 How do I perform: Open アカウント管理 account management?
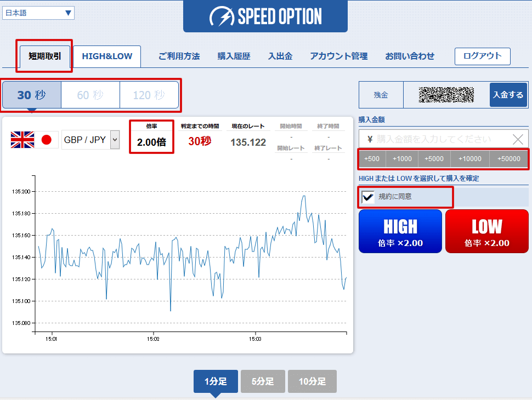click(338, 56)
